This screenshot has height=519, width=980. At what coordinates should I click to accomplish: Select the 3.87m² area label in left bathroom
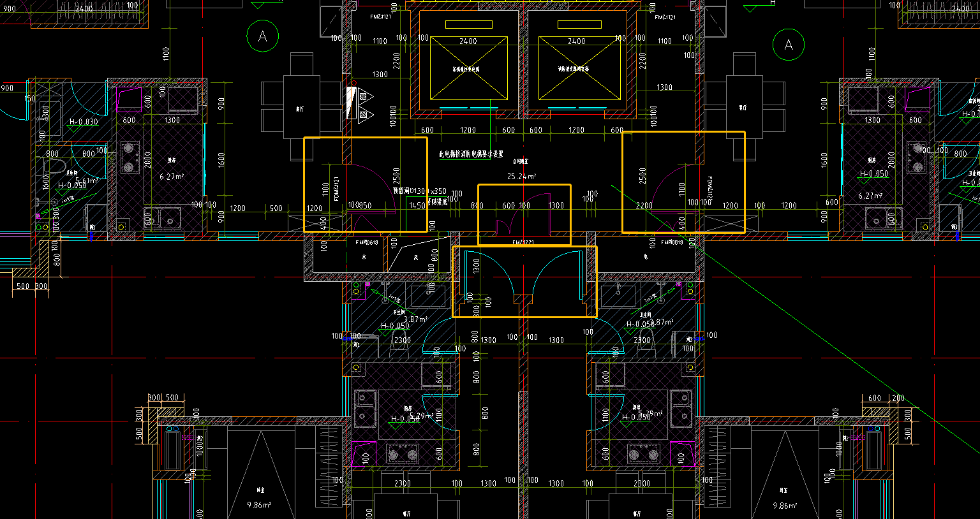click(415, 319)
